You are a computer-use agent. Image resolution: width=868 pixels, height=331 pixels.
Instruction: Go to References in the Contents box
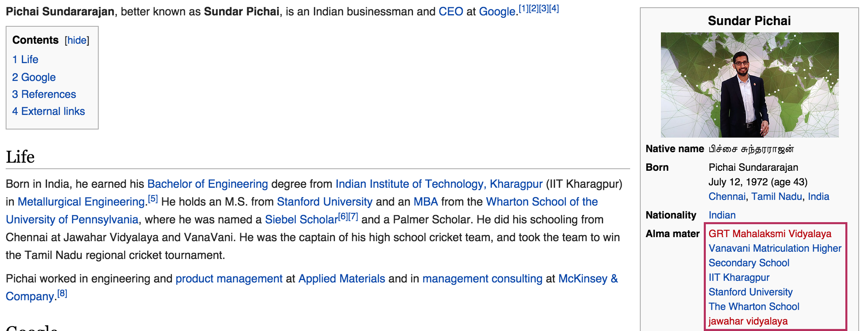(44, 94)
